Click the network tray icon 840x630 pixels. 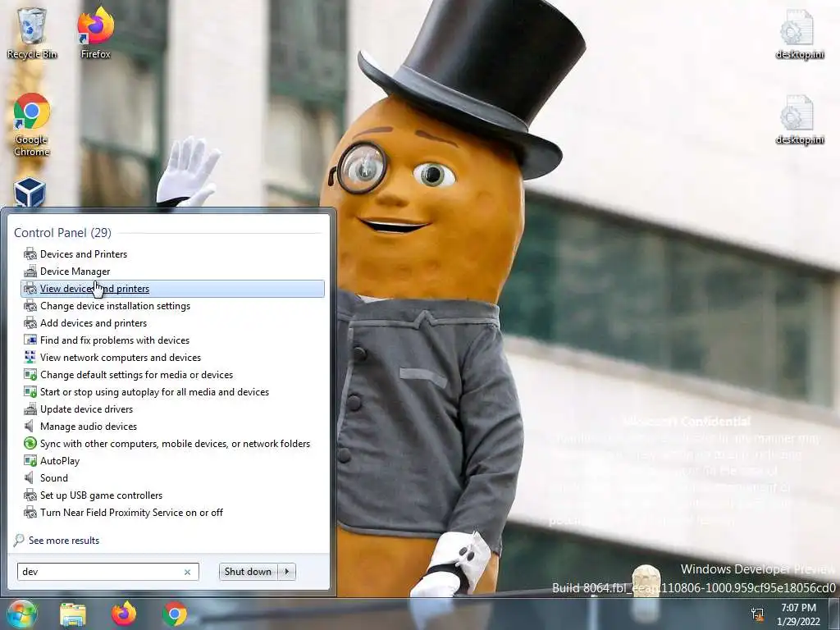pyautogui.click(x=757, y=614)
